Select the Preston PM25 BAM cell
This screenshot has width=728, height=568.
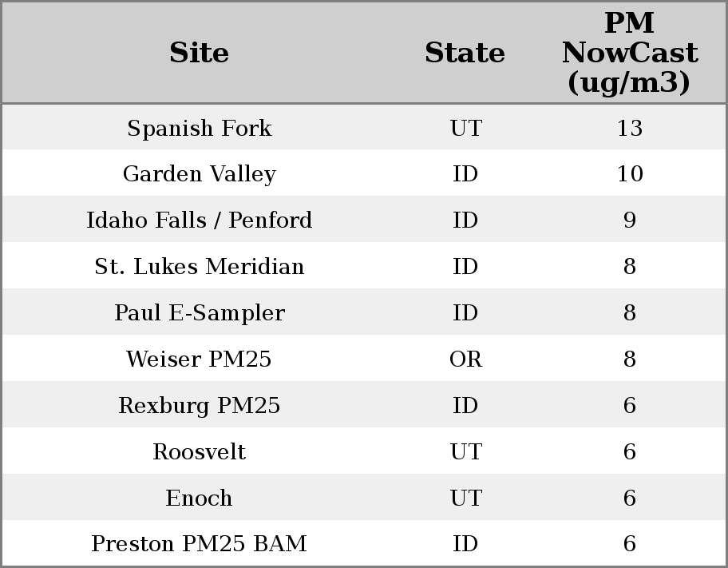199,544
